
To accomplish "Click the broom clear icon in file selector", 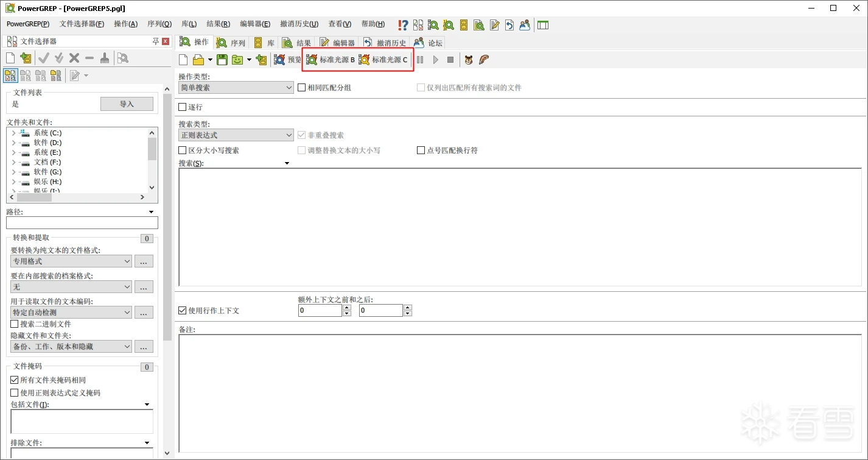I will (105, 58).
